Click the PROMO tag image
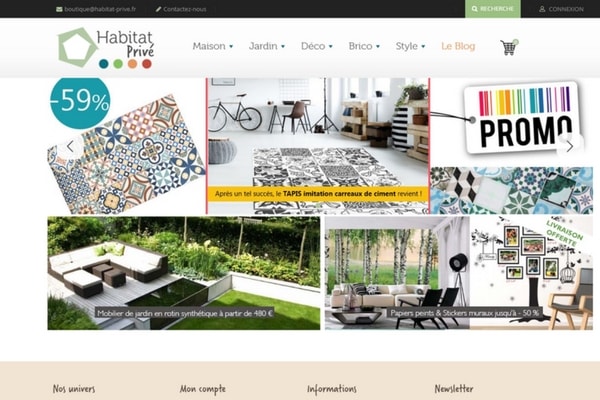Image resolution: width=600 pixels, height=400 pixels. (x=523, y=117)
